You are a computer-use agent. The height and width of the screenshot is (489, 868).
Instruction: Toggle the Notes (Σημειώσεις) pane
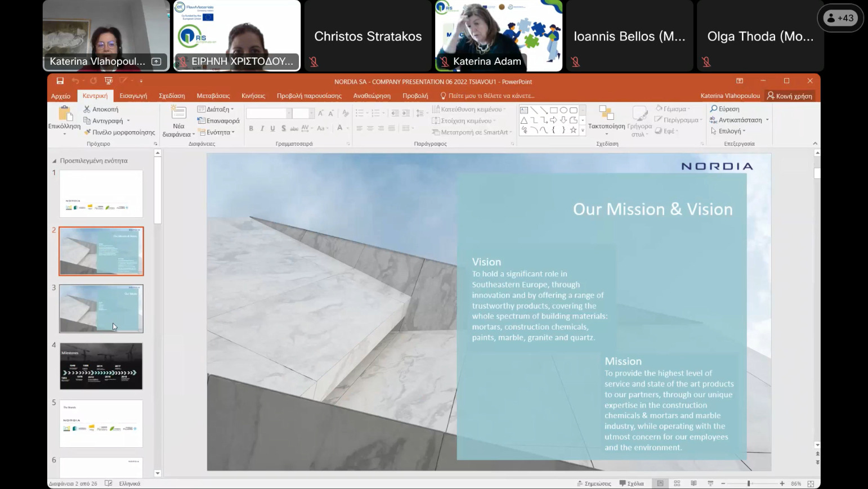pos(594,483)
